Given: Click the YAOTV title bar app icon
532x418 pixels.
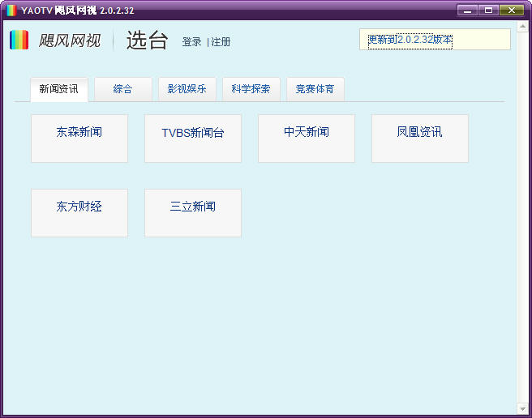Looking at the screenshot, I should click(11, 11).
